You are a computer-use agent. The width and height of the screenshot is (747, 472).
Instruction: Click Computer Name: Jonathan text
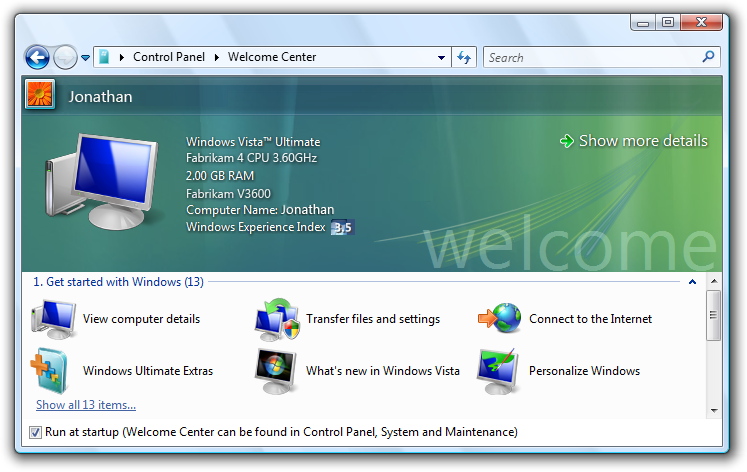point(260,210)
